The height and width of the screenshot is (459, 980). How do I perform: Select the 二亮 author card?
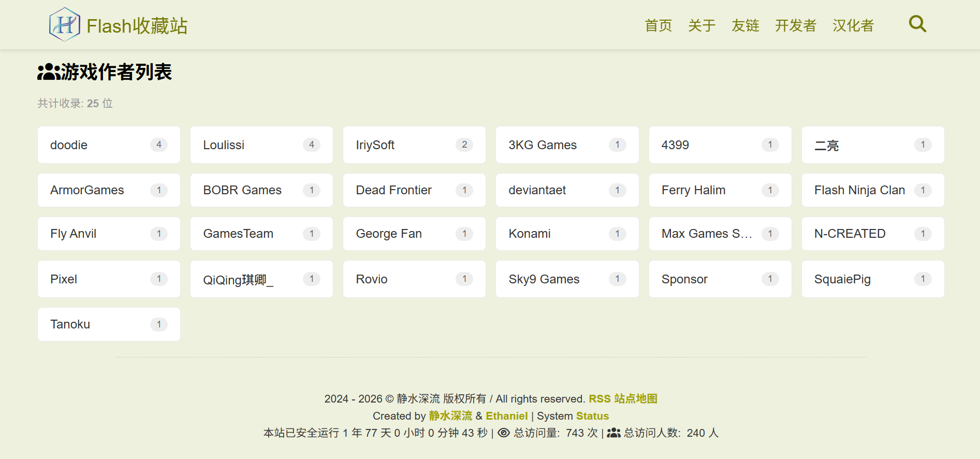[873, 145]
